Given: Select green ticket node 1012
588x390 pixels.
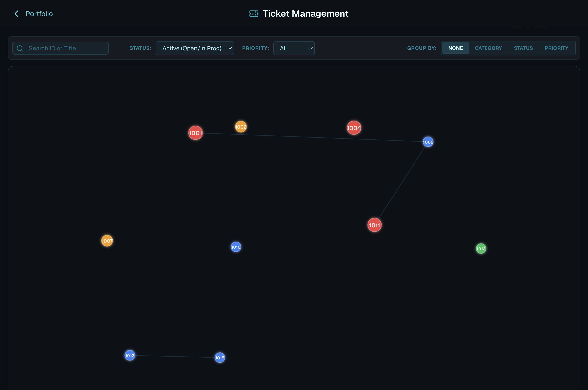Looking at the screenshot, I should pos(481,249).
